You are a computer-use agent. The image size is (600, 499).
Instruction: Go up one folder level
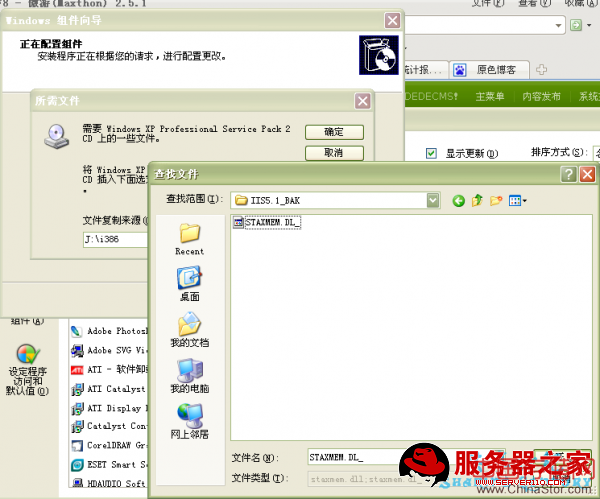pos(478,200)
